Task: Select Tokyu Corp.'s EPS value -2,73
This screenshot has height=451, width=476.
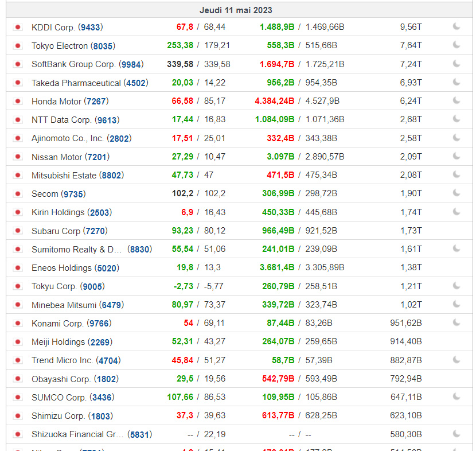Action: tap(184, 286)
